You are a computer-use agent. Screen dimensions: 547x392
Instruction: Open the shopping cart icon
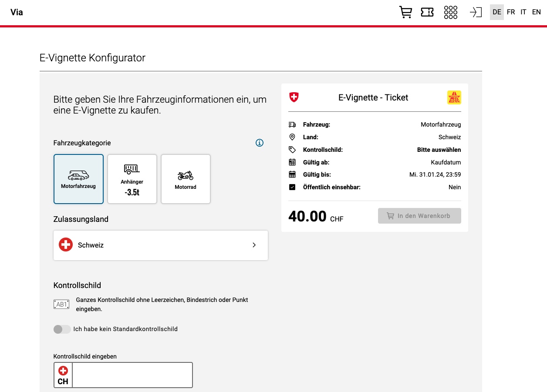point(405,12)
